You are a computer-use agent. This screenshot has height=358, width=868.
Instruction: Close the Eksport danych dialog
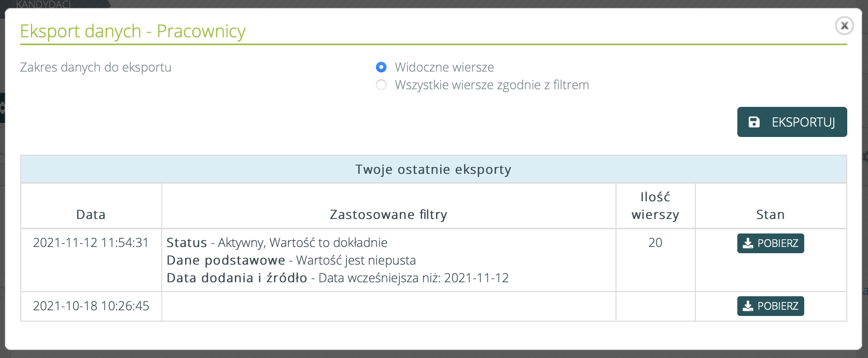(x=844, y=25)
